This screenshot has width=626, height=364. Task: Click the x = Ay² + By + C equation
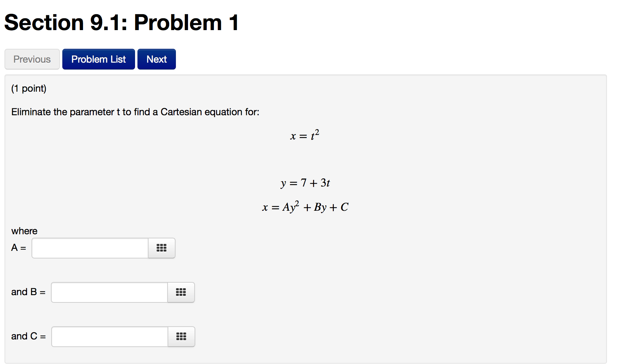(x=305, y=207)
